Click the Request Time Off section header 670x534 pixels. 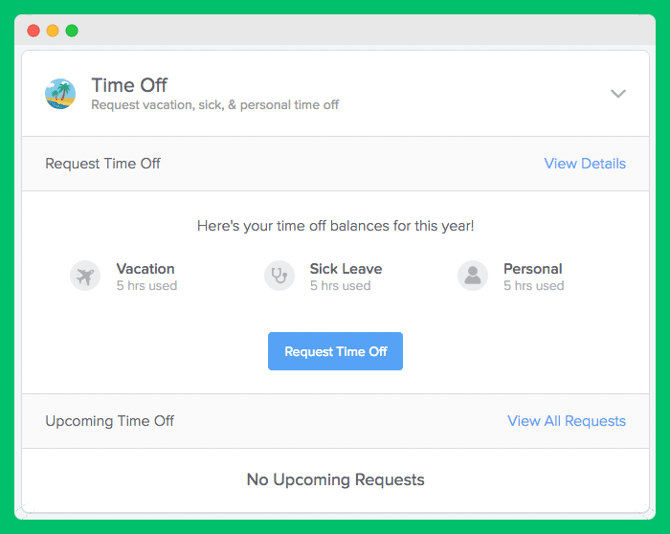[x=103, y=164]
